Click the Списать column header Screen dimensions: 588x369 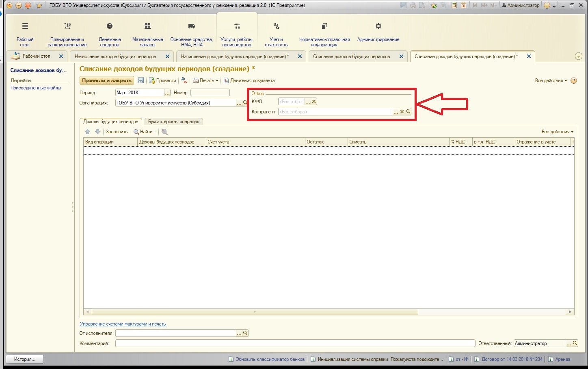pos(398,142)
